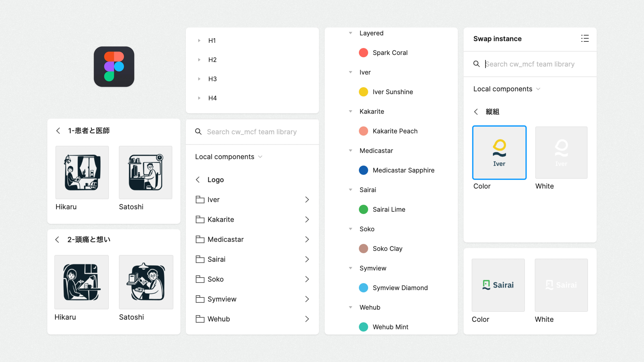Screen dimensions: 644x362
Task: Select Medicastar Sapphire color swatch
Action: coord(363,170)
